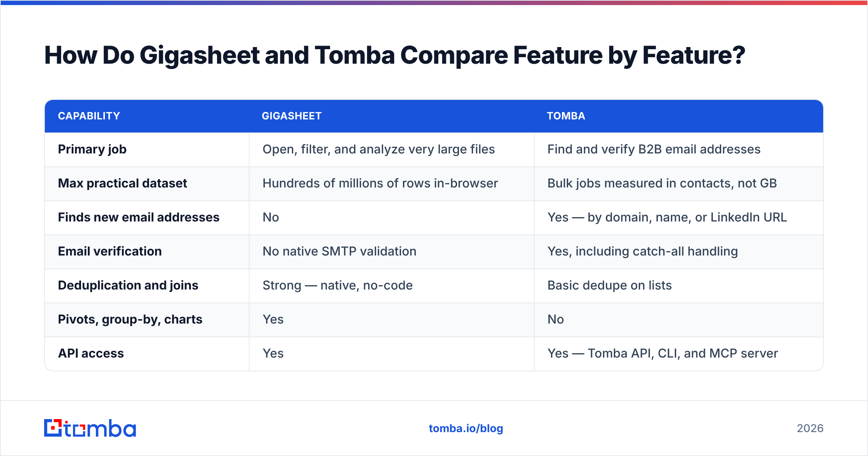Click 'Open, filter, and analyze very large files'
868x456 pixels.
tap(379, 149)
